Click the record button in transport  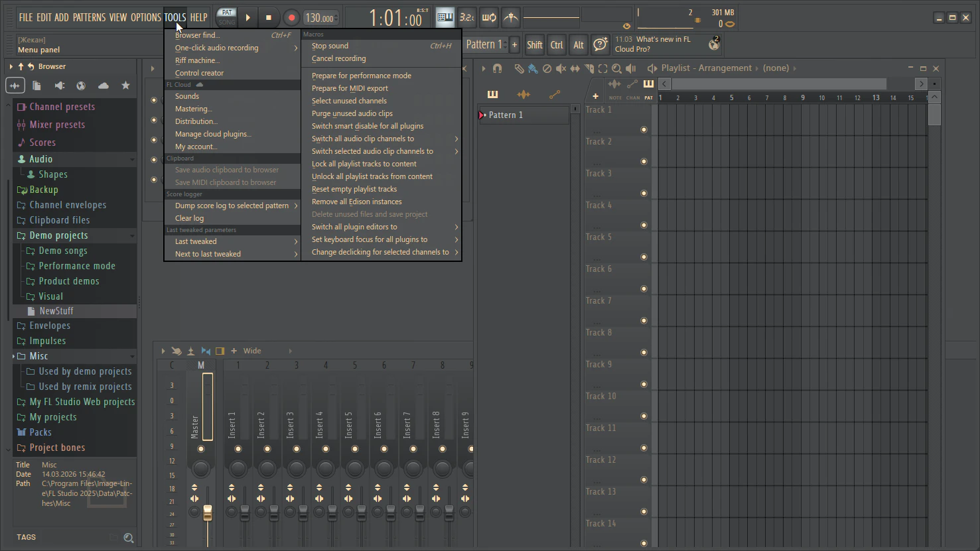(291, 18)
